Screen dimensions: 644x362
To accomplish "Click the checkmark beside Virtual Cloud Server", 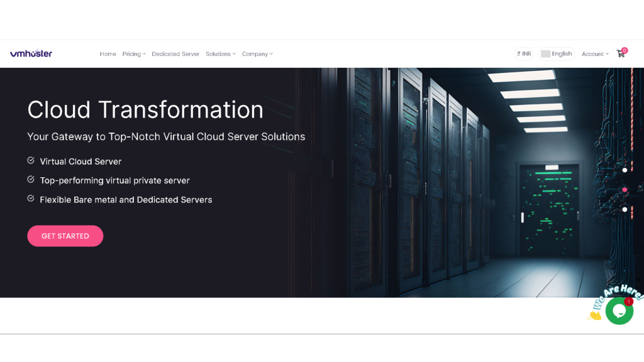I will [x=31, y=161].
